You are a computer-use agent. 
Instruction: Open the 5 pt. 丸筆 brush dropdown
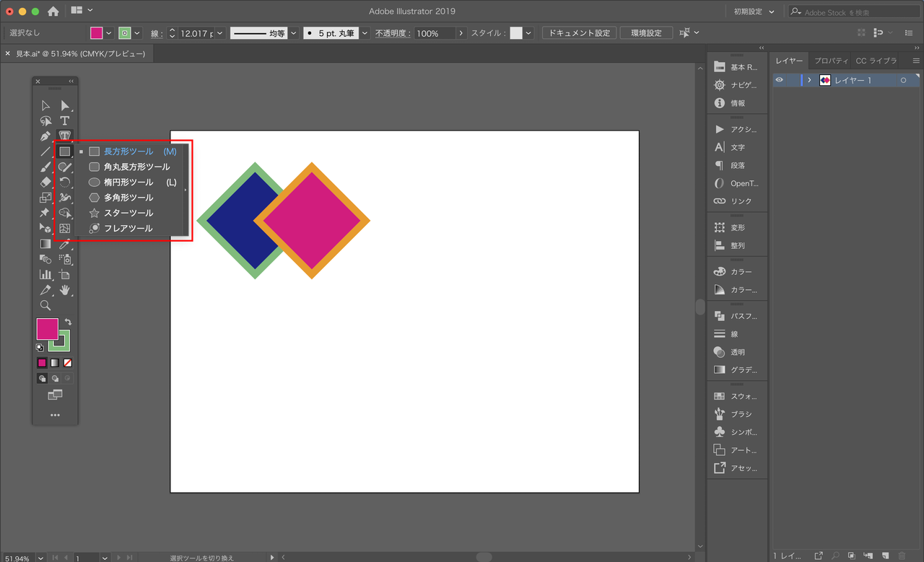tap(365, 33)
